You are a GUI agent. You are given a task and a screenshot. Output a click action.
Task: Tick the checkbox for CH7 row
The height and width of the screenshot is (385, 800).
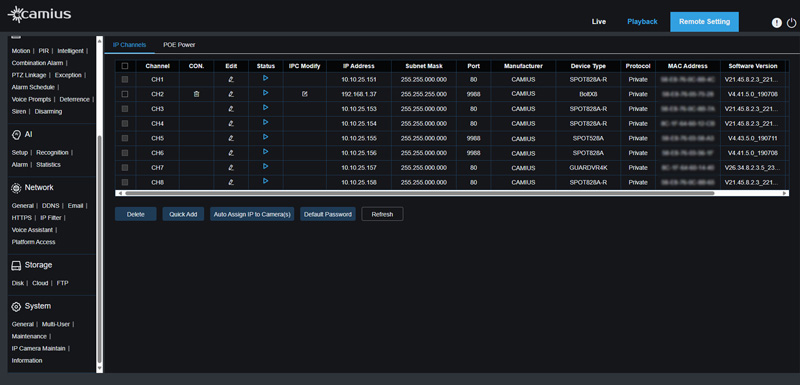point(125,167)
